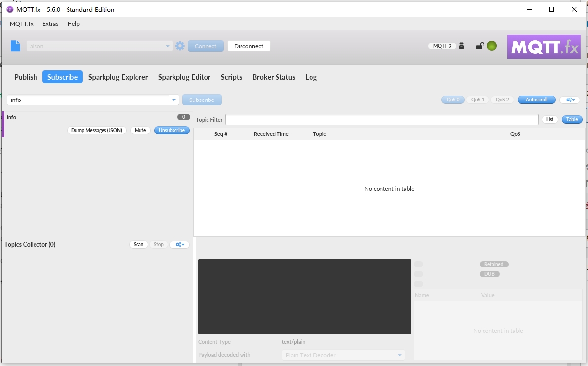Select the Subscribe tab
Screen dimensions: 588x366
(x=63, y=77)
